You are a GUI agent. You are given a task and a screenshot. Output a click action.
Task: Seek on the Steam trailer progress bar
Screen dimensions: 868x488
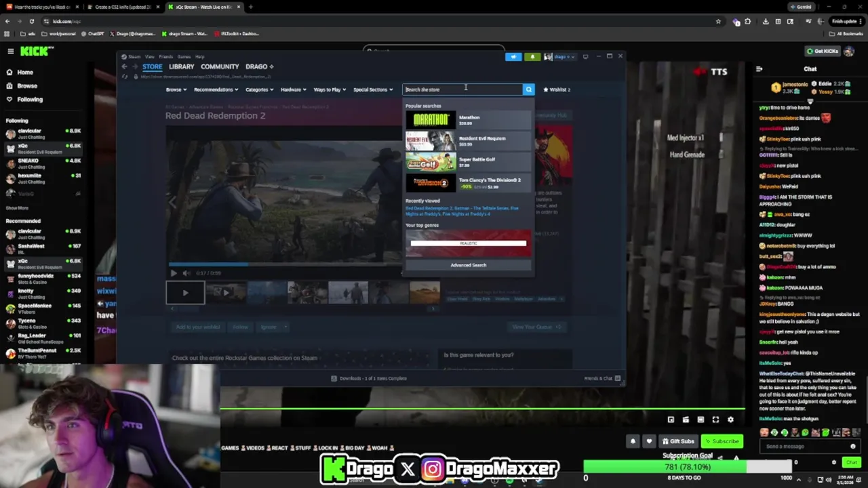(x=285, y=264)
